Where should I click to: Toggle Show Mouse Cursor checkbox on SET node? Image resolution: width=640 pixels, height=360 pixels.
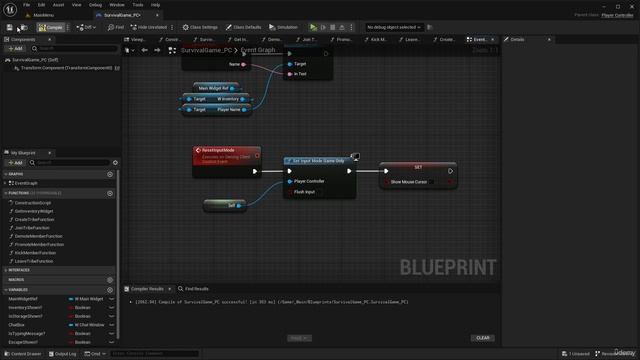click(431, 182)
